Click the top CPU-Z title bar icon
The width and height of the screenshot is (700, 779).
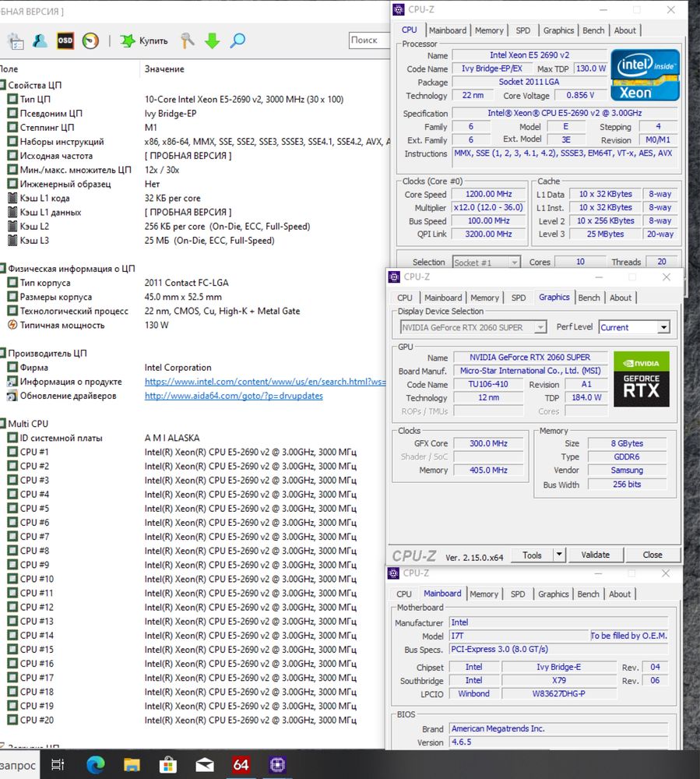(398, 10)
